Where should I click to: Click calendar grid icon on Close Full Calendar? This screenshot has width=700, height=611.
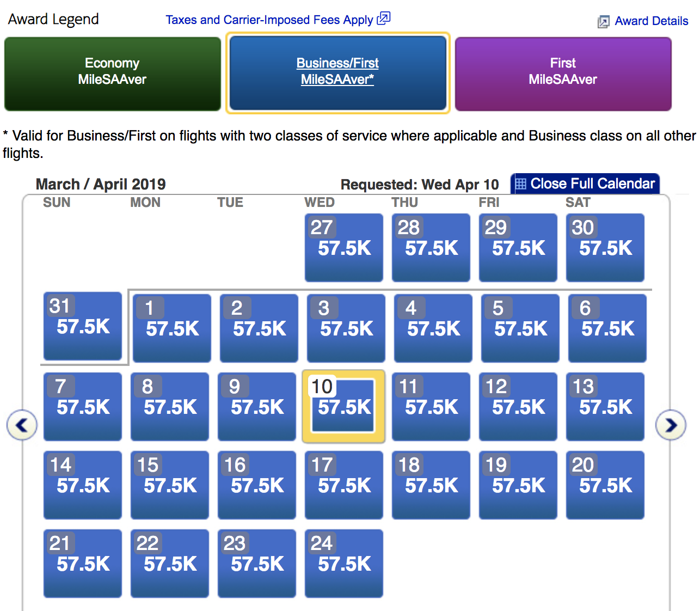point(520,184)
